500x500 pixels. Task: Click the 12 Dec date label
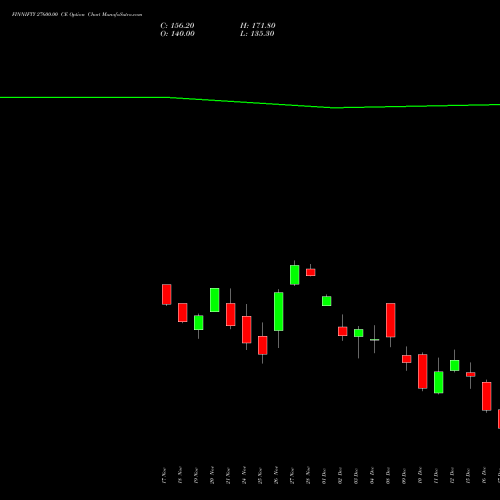pos(452,475)
